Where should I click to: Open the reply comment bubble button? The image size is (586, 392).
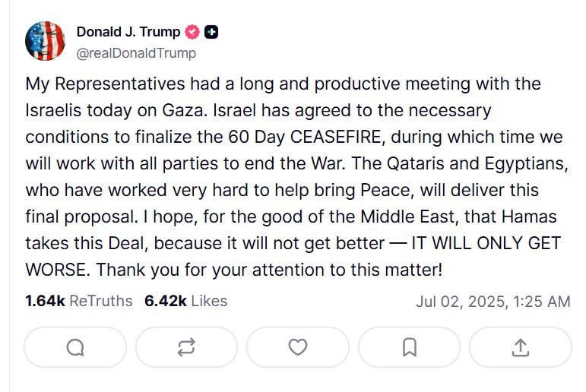click(x=75, y=347)
